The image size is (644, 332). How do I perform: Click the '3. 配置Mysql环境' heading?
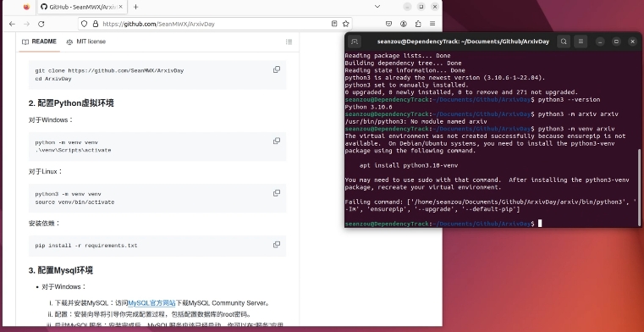(61, 270)
